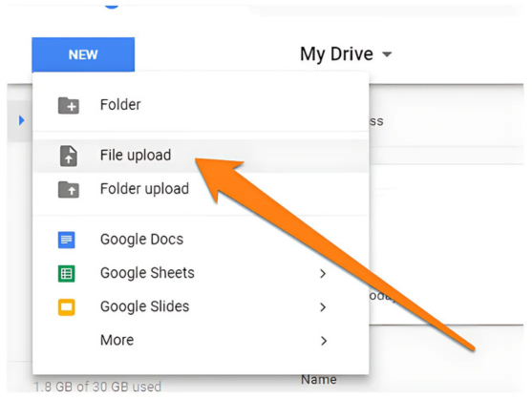Expand the Google Sheets submenu arrow
Screen dimensions: 532x399
click(x=323, y=274)
